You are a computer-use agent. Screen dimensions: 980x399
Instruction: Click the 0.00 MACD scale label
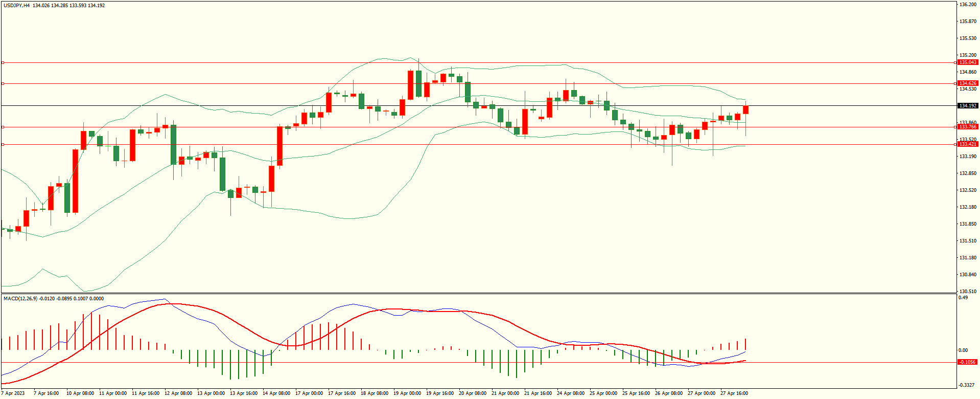coord(963,350)
